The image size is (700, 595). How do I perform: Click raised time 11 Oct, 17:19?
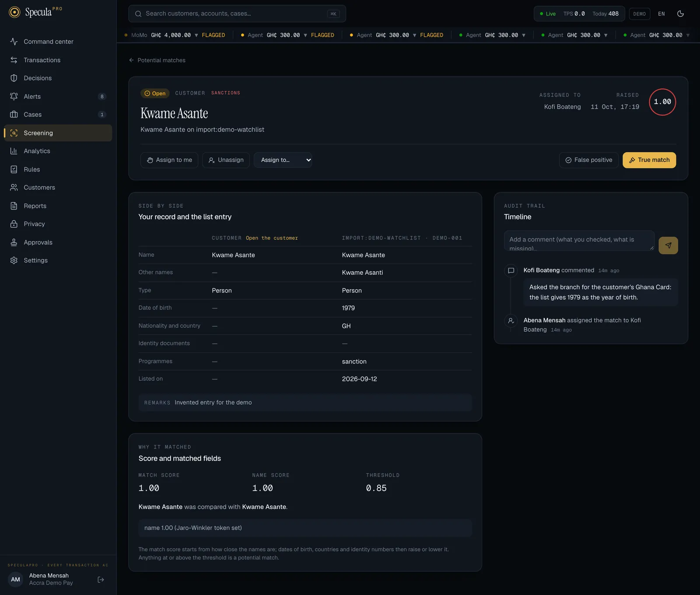[x=615, y=107]
